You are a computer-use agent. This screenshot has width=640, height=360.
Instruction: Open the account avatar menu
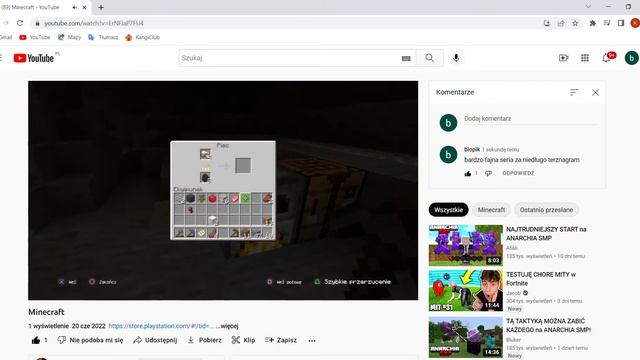pos(631,58)
